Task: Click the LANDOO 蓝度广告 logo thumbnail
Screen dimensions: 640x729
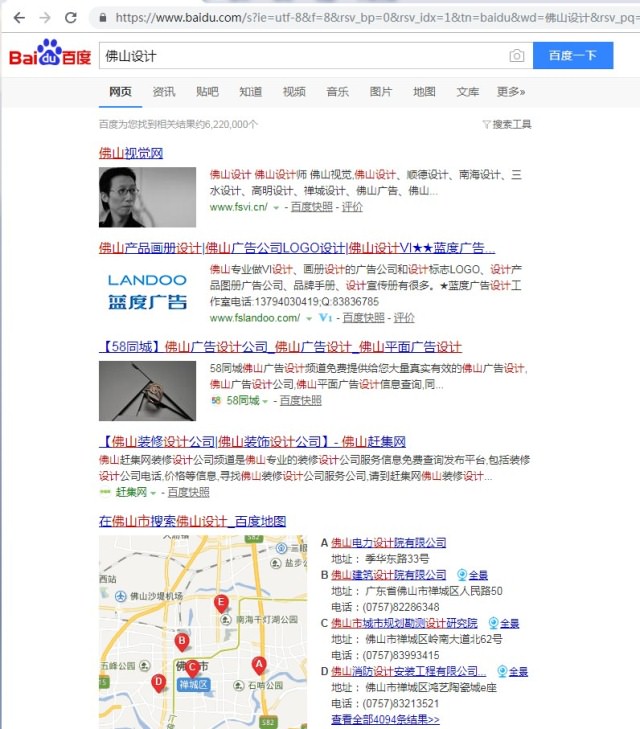Action: 147,292
